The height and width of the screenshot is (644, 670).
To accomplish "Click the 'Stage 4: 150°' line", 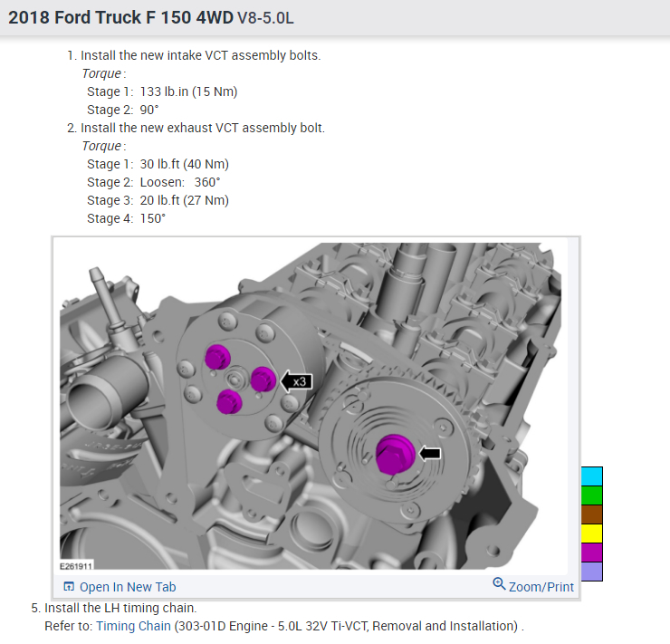I will 126,219.
